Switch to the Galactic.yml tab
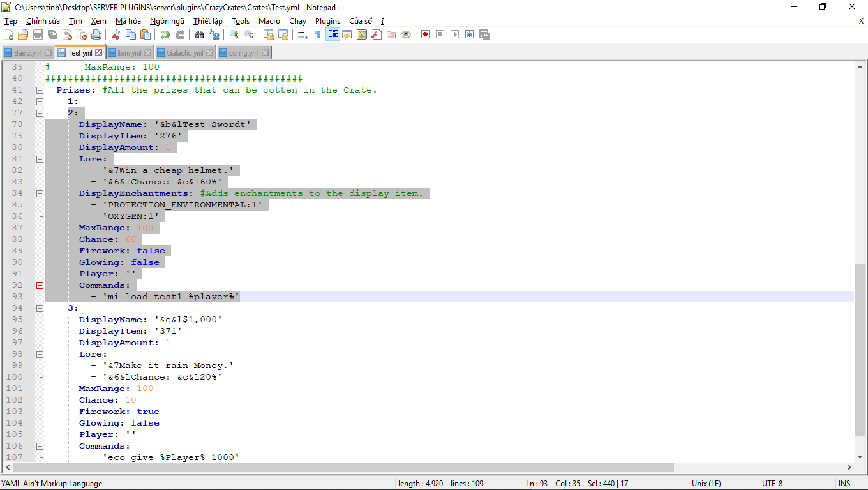 (184, 53)
